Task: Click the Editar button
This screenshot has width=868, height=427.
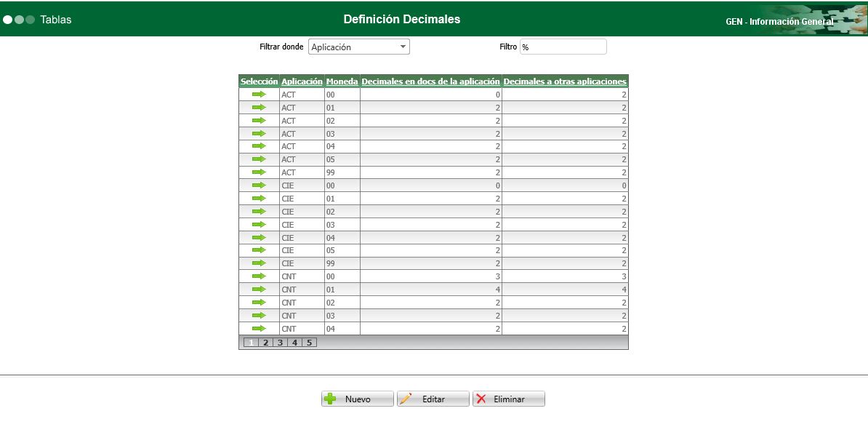Action: pyautogui.click(x=433, y=399)
